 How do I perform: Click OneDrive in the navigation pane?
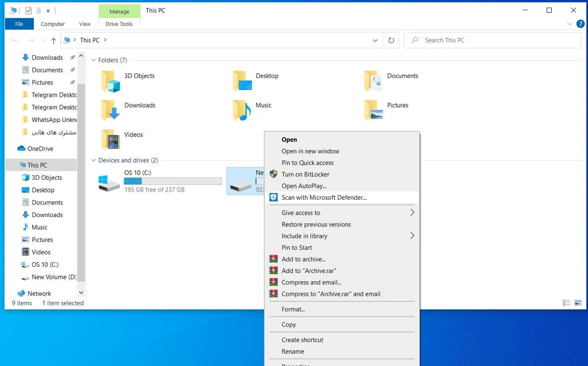[x=40, y=148]
